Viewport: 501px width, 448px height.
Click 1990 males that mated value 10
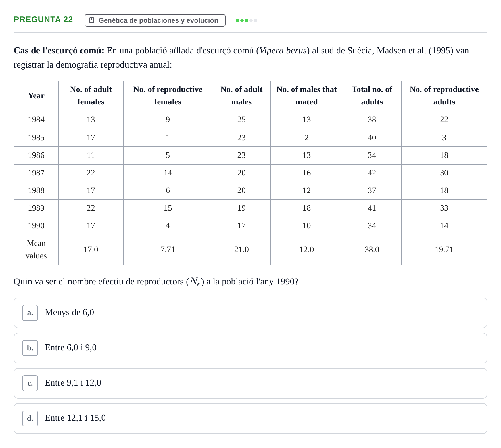307,226
